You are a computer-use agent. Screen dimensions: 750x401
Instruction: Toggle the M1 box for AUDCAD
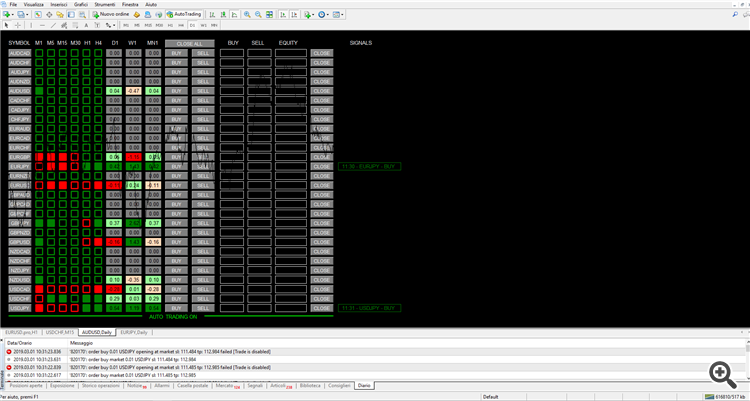(x=39, y=52)
